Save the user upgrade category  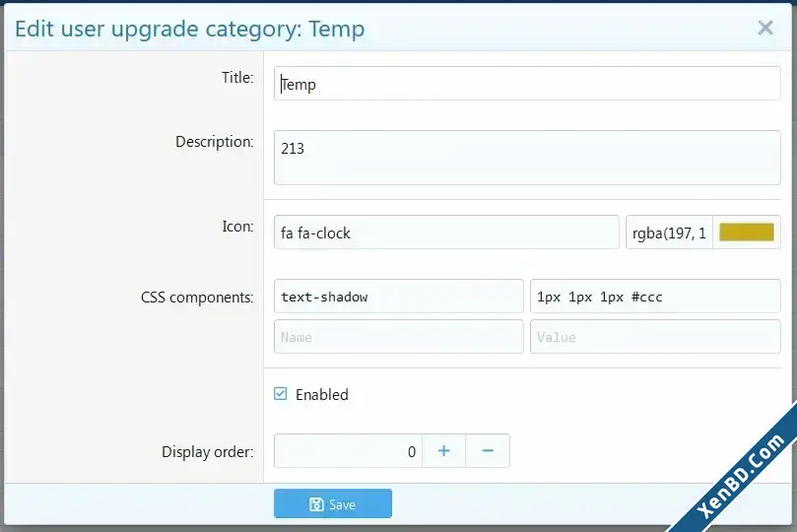pos(332,503)
